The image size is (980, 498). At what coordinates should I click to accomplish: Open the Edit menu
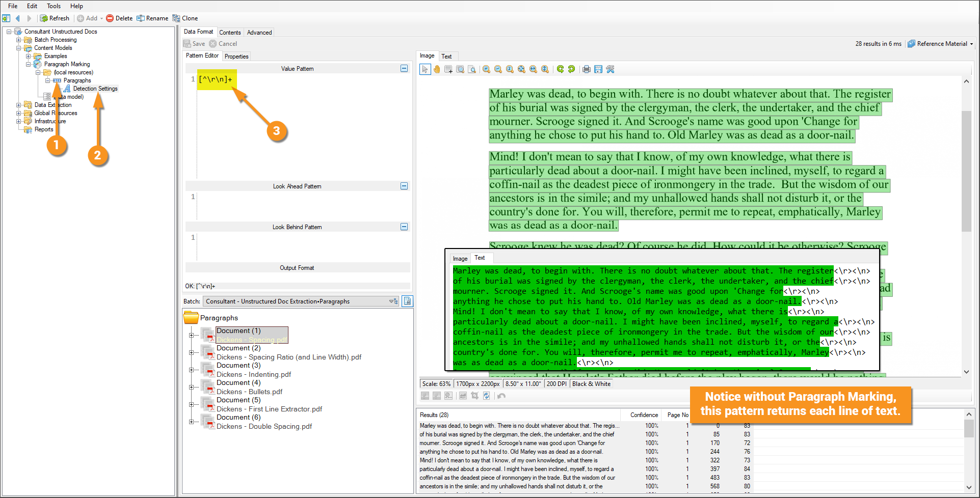(x=32, y=6)
